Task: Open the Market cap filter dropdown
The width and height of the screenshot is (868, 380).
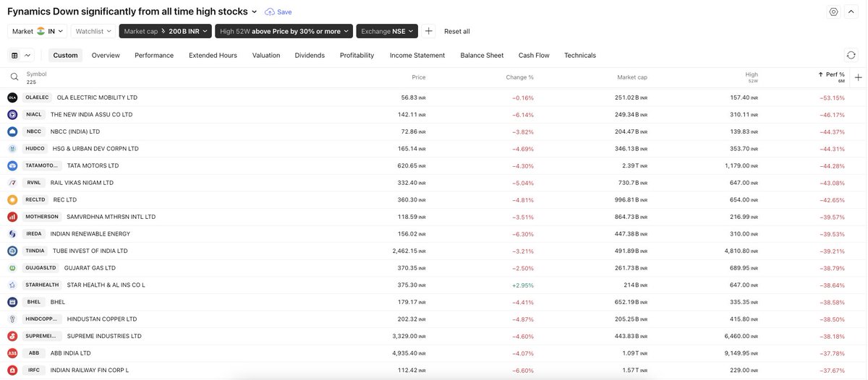Action: coord(165,31)
